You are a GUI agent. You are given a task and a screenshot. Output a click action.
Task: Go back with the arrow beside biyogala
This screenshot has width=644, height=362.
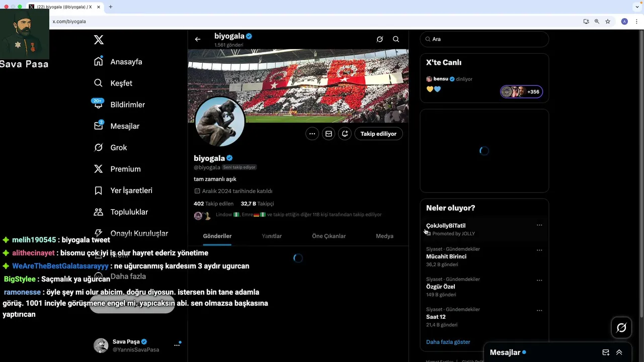(x=198, y=39)
